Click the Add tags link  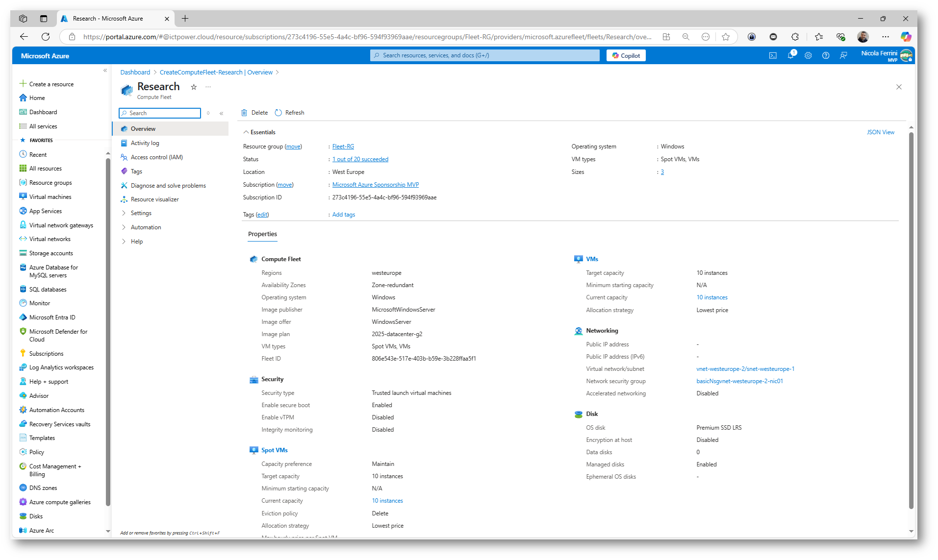(x=343, y=215)
